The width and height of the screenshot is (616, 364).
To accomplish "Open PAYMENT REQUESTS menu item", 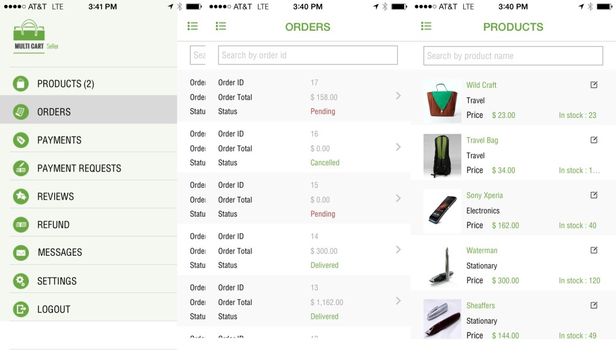I will [79, 168].
